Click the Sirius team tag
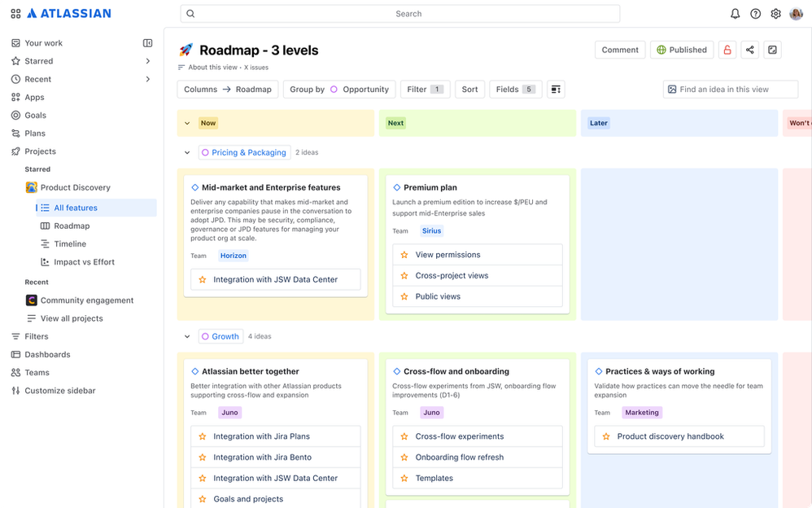 [x=431, y=231]
